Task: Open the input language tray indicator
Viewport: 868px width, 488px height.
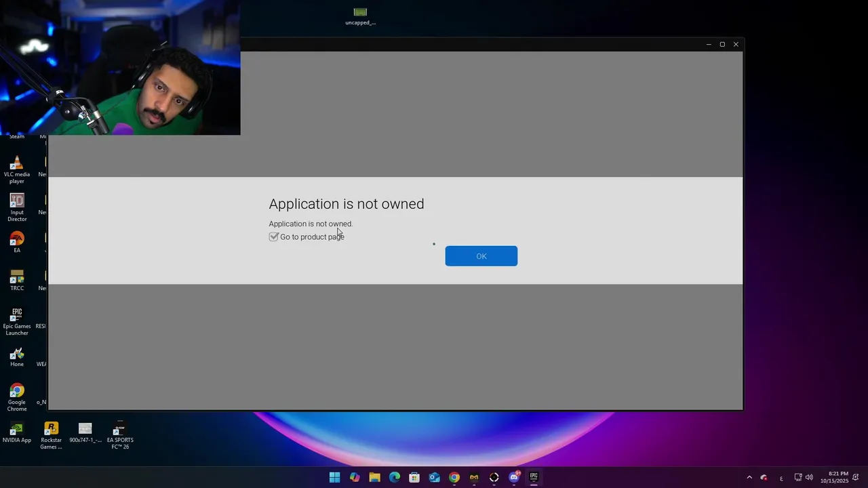Action: tap(781, 478)
